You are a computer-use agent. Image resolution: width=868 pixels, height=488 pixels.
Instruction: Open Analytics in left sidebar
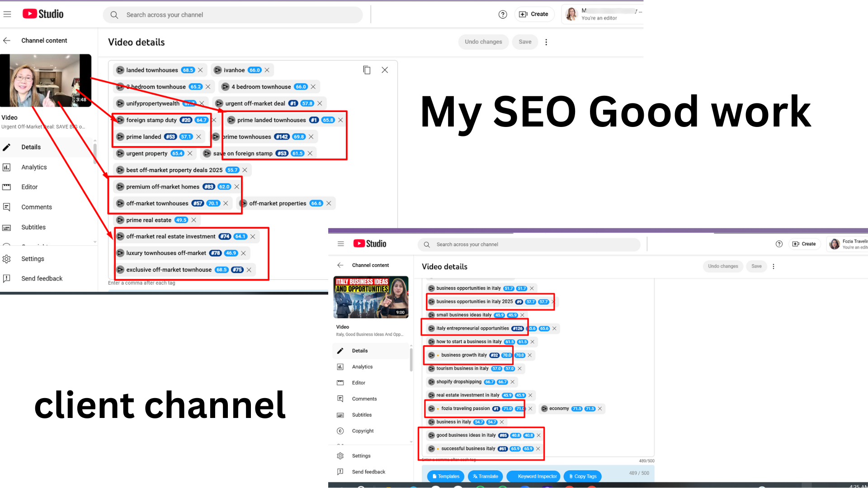click(34, 167)
